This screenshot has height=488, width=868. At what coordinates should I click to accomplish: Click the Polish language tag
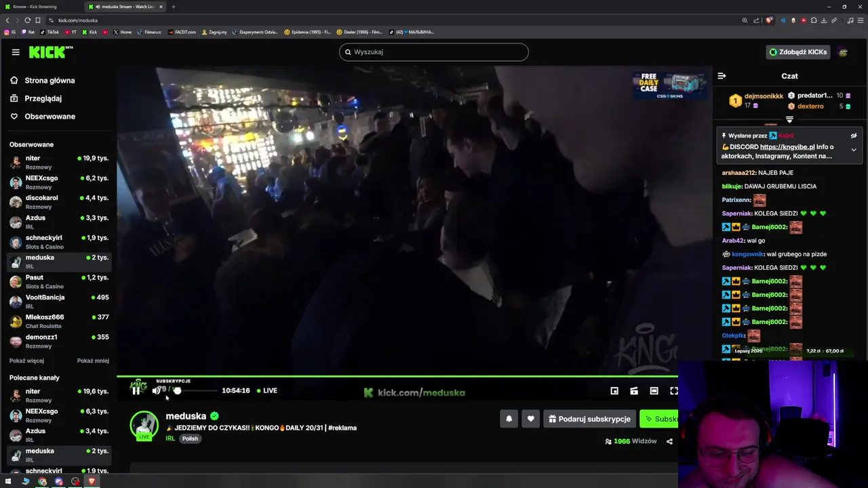(190, 439)
